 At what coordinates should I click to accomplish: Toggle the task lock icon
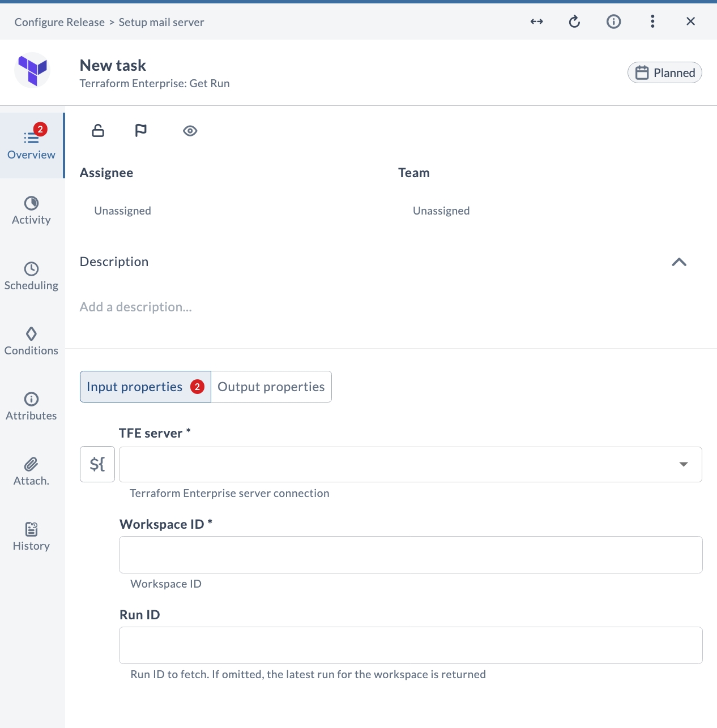click(98, 131)
